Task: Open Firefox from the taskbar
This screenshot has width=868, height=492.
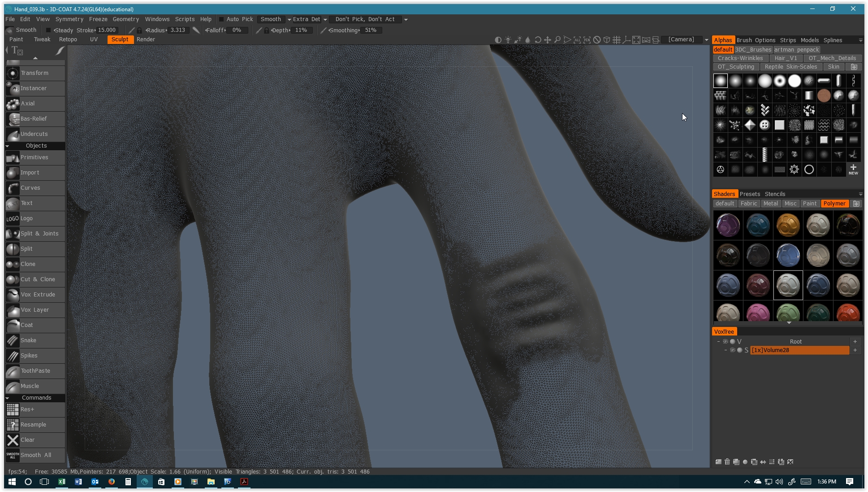Action: pos(111,482)
